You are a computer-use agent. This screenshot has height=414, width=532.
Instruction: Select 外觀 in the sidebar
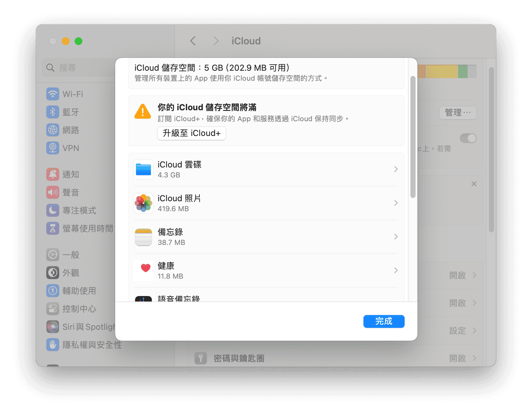point(71,273)
